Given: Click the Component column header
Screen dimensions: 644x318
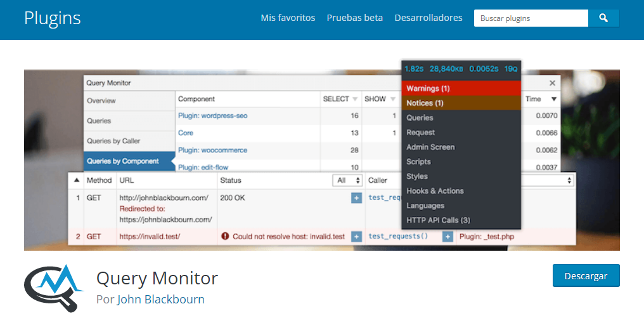Looking at the screenshot, I should (196, 99).
